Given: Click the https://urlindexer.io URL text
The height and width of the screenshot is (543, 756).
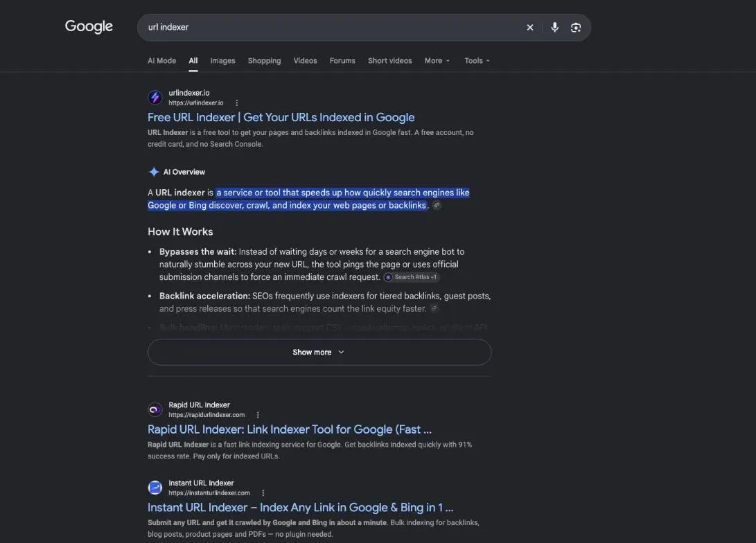Looking at the screenshot, I should (195, 103).
